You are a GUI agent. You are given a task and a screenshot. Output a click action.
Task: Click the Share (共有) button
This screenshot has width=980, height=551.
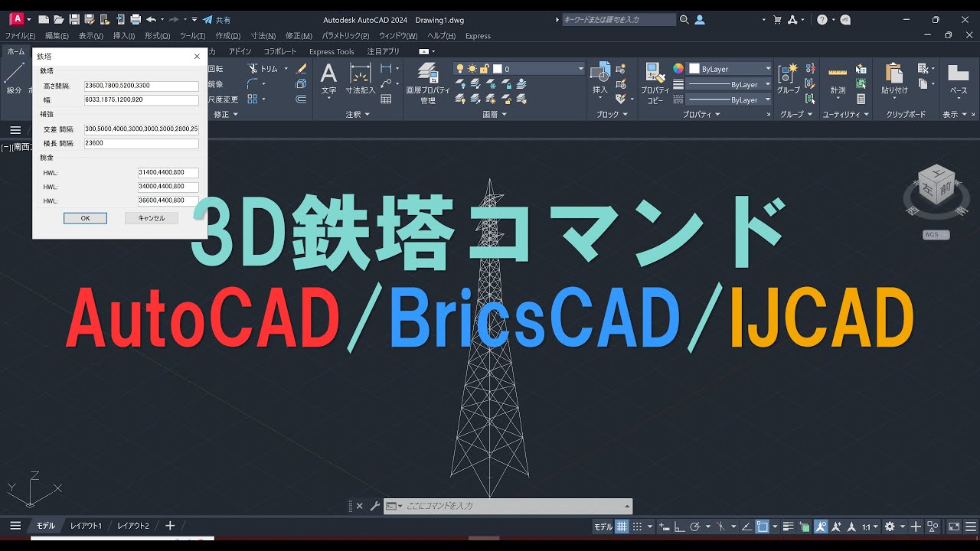coord(216,20)
